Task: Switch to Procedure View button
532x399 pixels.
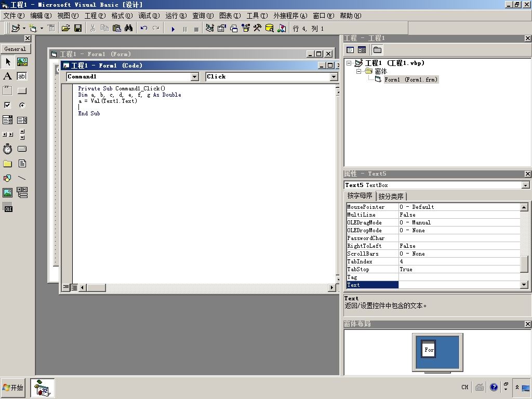Action: click(66, 288)
